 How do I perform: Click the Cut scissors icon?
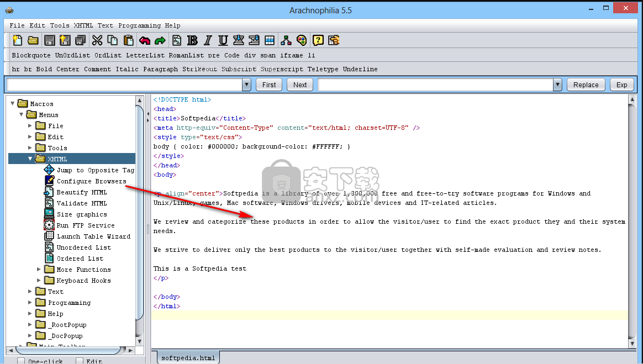point(97,40)
